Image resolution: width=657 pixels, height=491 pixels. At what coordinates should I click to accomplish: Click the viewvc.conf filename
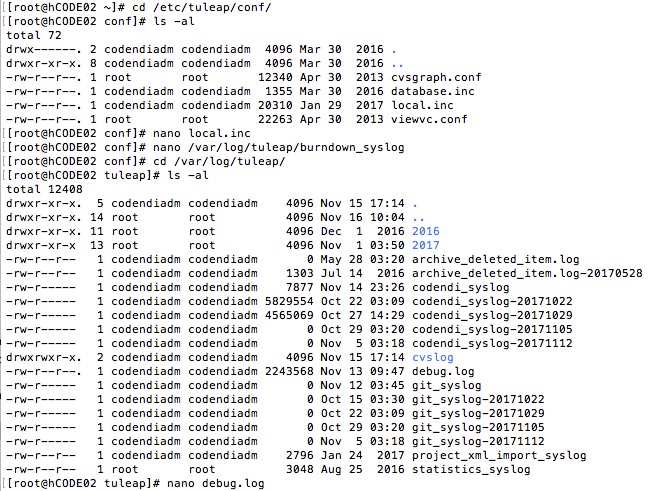429,119
